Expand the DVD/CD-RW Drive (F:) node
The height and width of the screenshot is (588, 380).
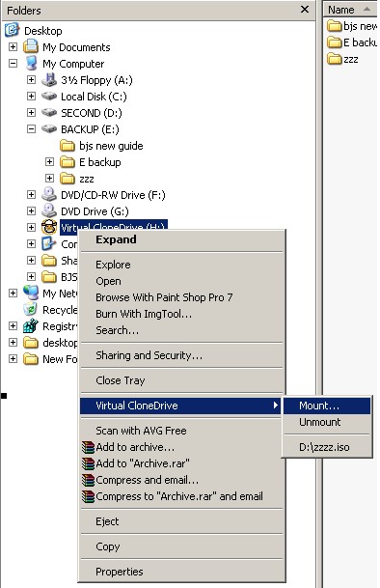point(32,195)
